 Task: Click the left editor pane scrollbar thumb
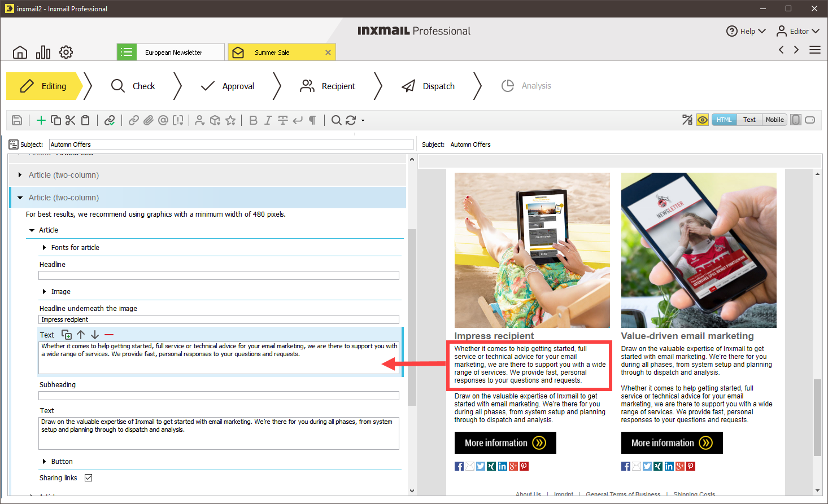pyautogui.click(x=412, y=317)
